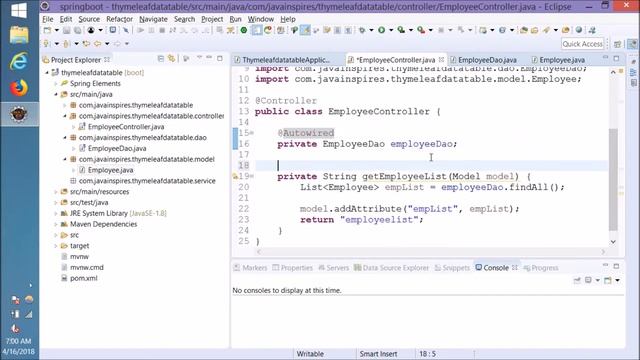Click the Quick Access search field

(582, 44)
